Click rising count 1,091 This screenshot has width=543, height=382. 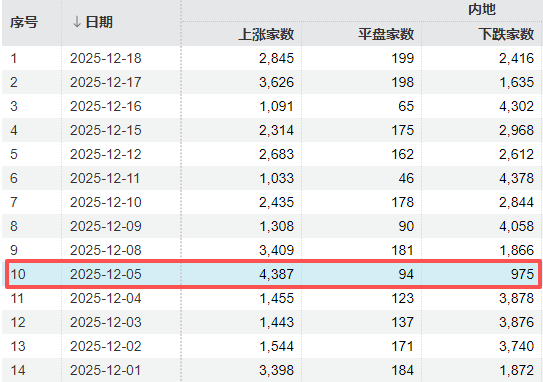pos(276,106)
